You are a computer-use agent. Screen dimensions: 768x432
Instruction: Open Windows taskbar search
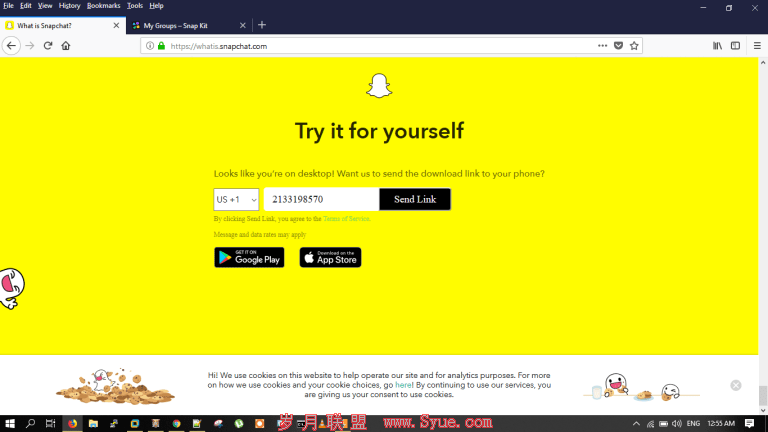tap(30, 424)
